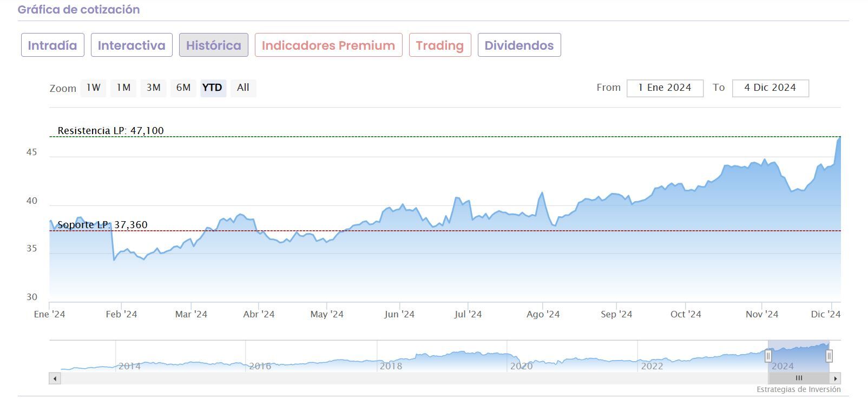The width and height of the screenshot is (868, 412).
Task: Select the 6M zoom option
Action: point(183,88)
